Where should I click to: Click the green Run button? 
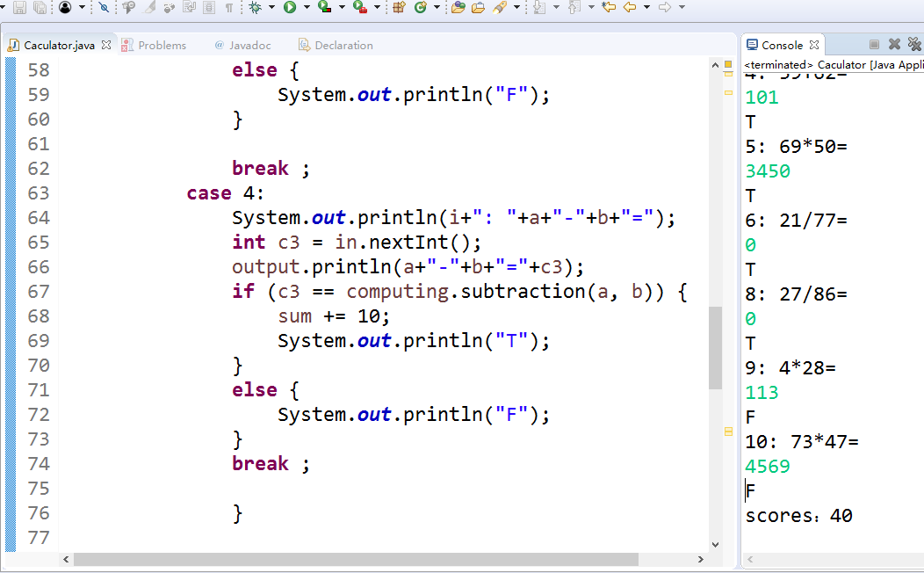289,7
